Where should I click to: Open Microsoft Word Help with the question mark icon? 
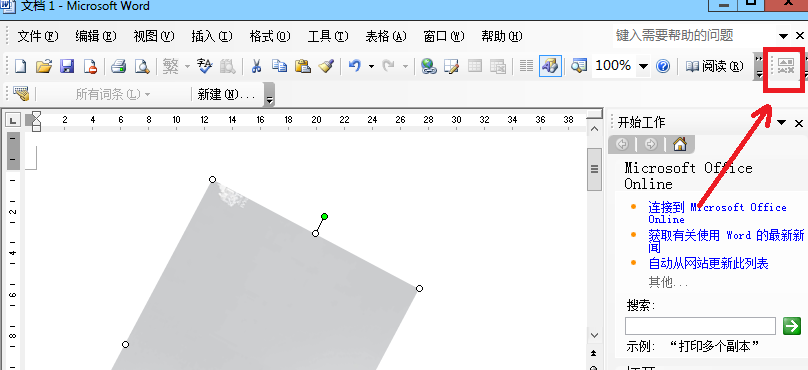coord(663,66)
